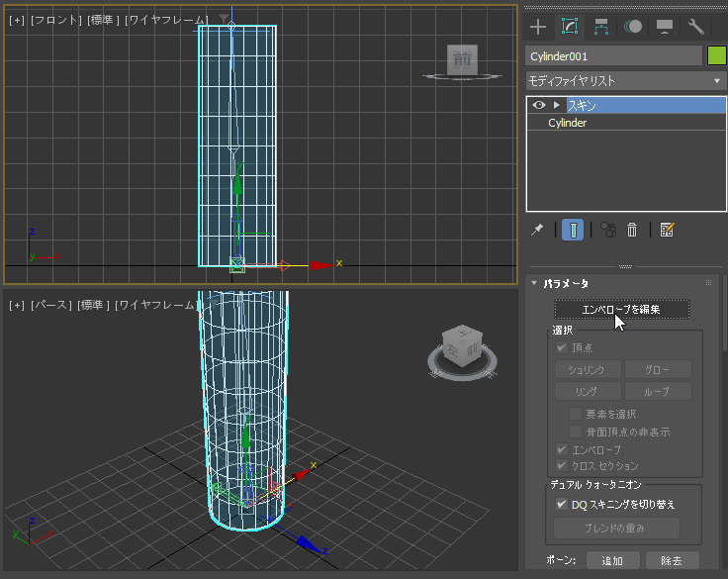
Task: Open the [パース] view label menu
Action: click(x=51, y=305)
